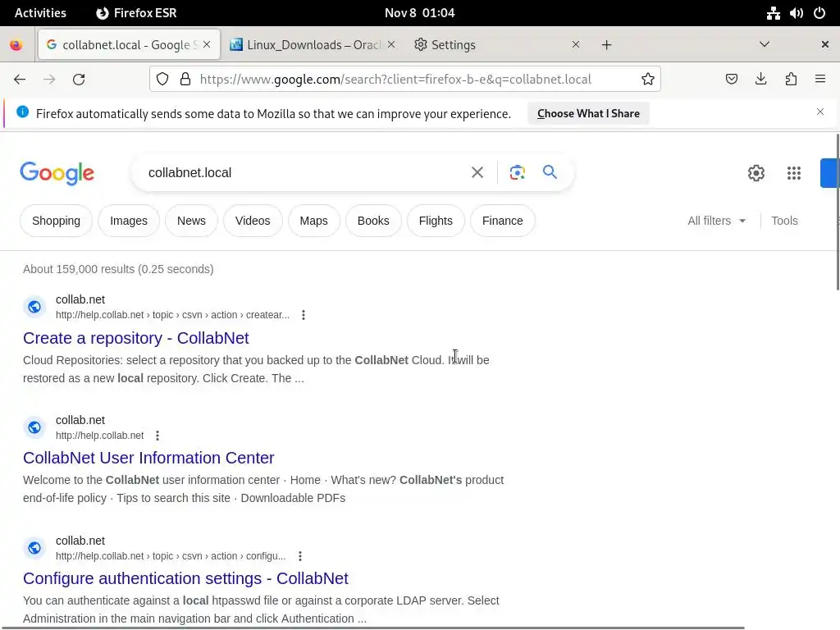Screen dimensions: 840x630
Task: Open the system network status icon
Action: 773,13
